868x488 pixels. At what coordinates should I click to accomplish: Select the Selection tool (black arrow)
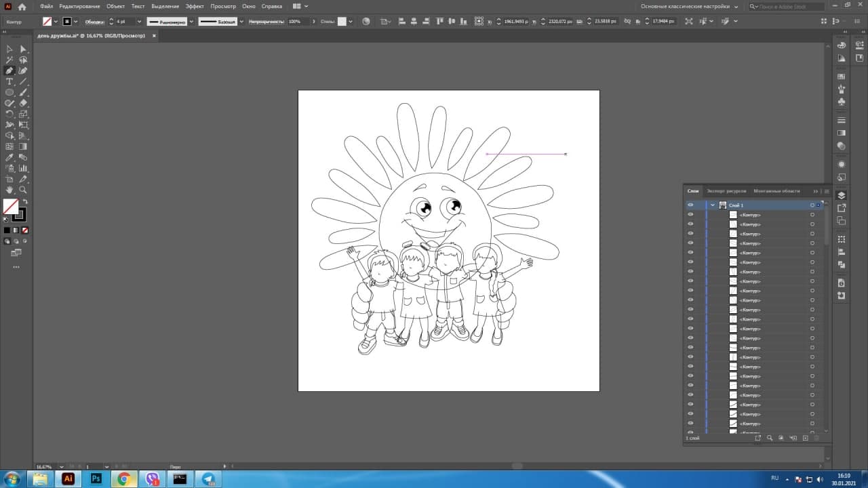(x=9, y=49)
